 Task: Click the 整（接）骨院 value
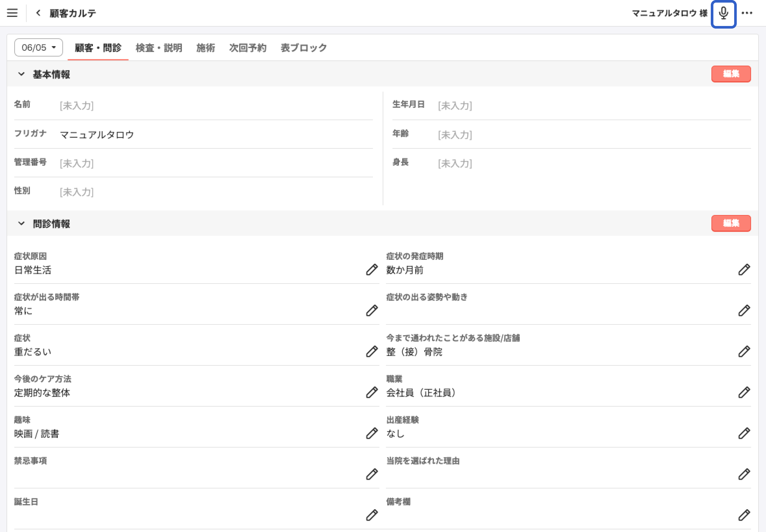pos(414,352)
